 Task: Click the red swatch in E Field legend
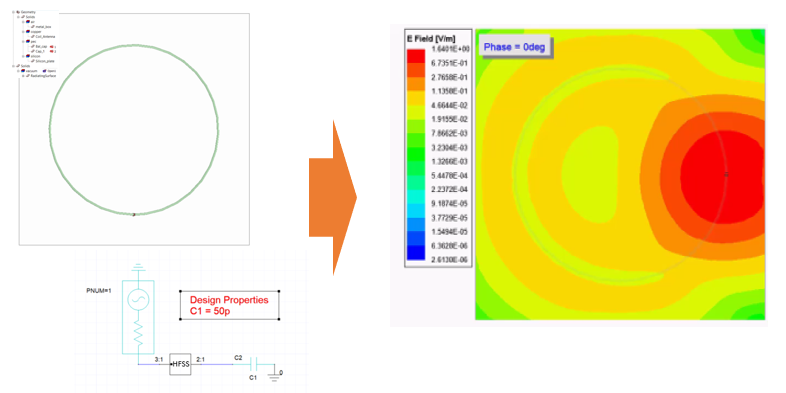[417, 56]
